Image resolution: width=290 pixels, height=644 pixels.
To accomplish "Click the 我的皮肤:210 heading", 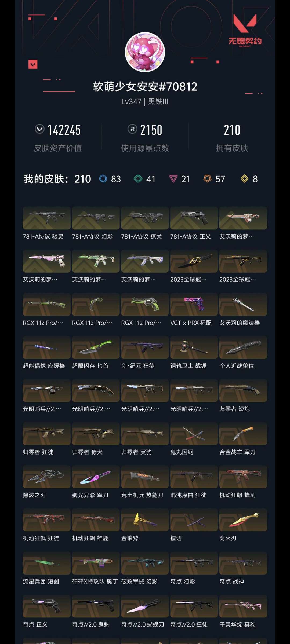I will (x=57, y=179).
